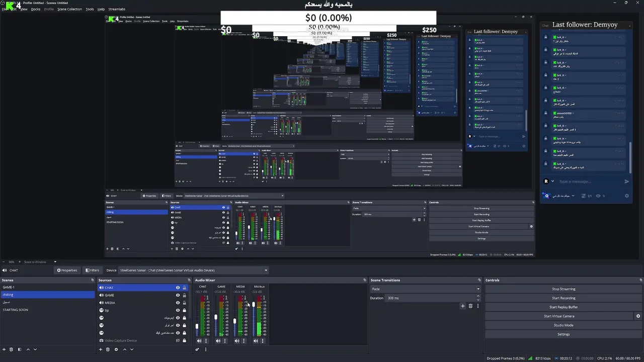Open scene filters icon in the Scenes toolbar
Screen dimensions: 644x362
tap(20, 349)
